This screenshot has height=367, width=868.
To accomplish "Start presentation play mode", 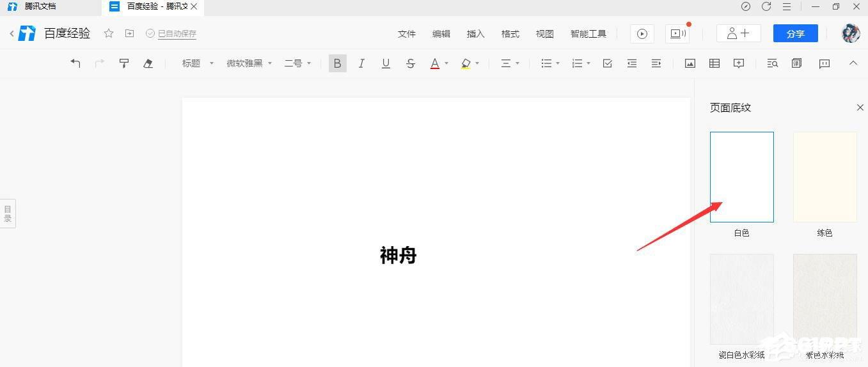I will [642, 34].
